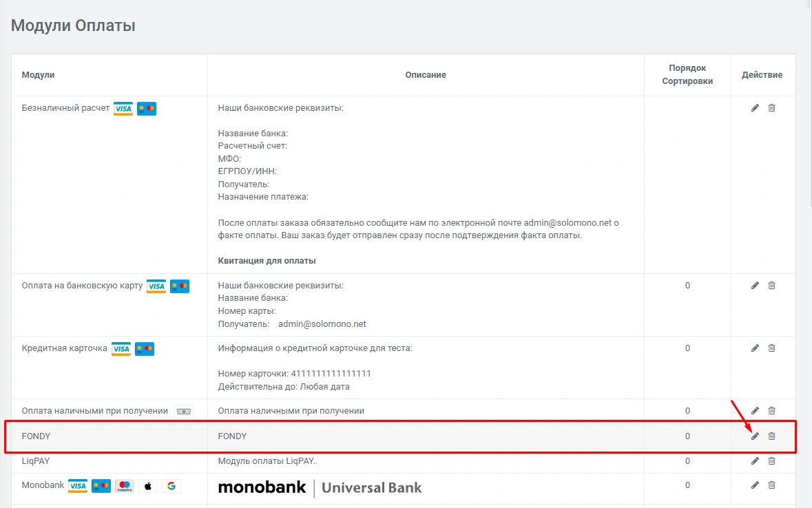This screenshot has height=508, width=812.
Task: Click the monobank Universal Bank logo
Action: tap(320, 488)
